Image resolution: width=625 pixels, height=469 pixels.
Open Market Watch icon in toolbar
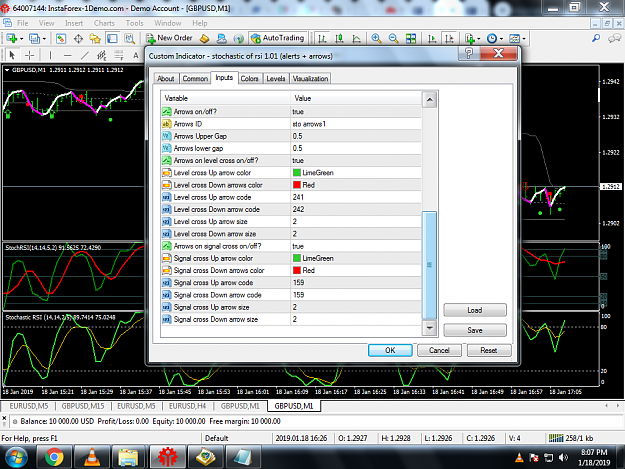[x=61, y=39]
